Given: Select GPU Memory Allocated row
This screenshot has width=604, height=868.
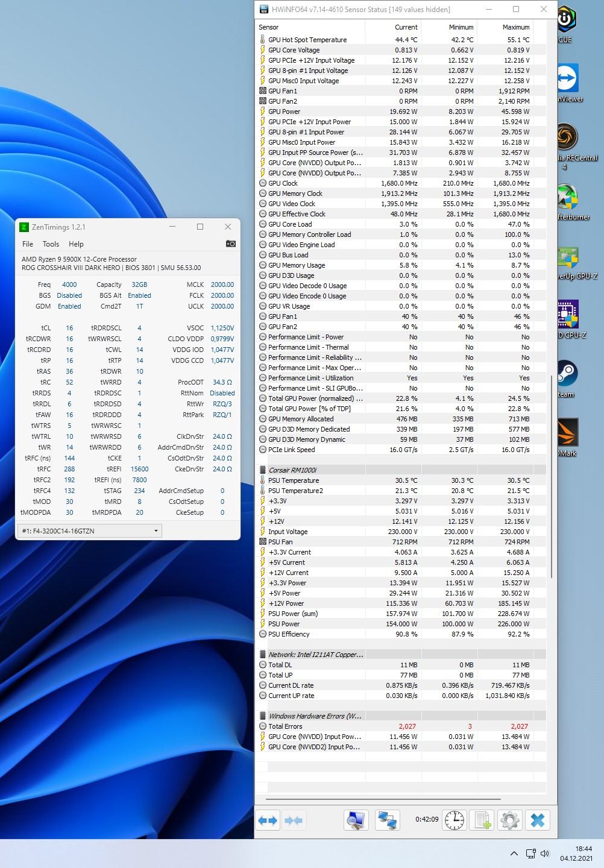Looking at the screenshot, I should coord(401,419).
